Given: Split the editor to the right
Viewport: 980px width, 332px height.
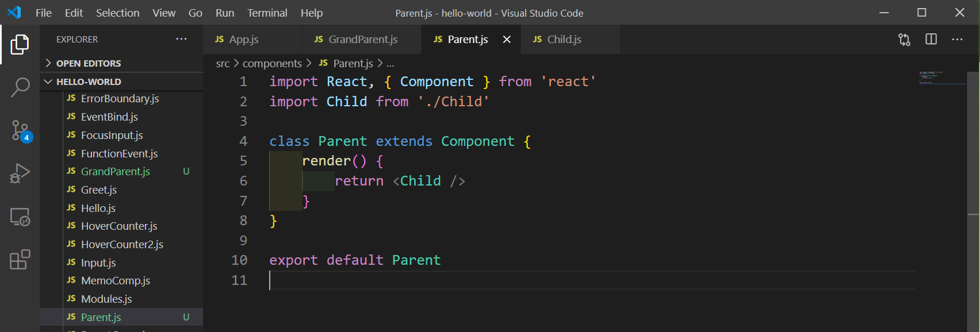Looking at the screenshot, I should (931, 39).
